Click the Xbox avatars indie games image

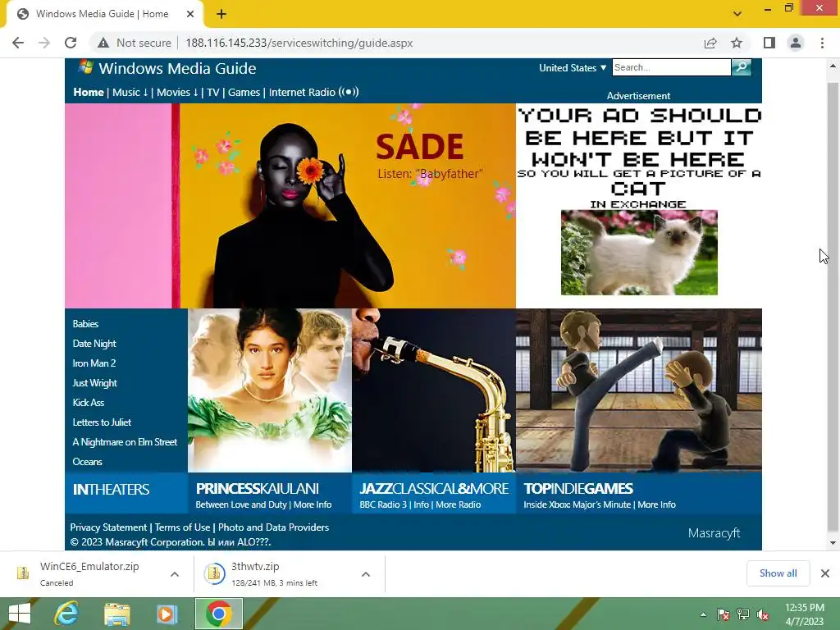click(638, 390)
